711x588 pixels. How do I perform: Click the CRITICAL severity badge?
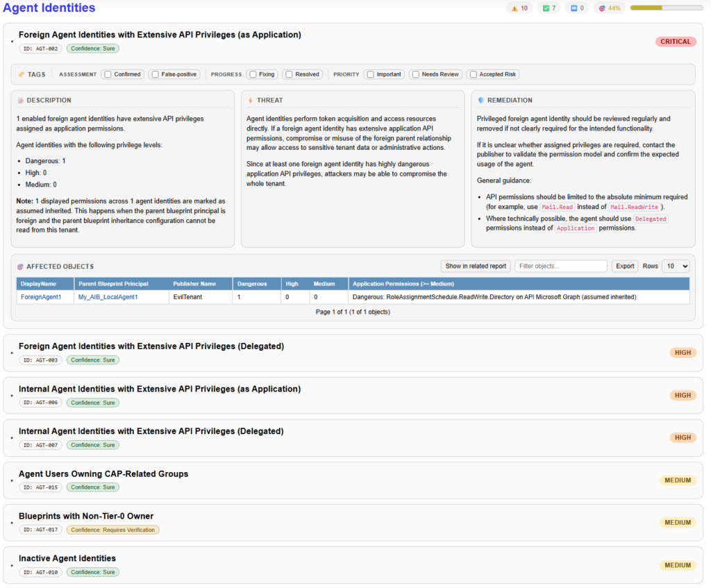click(675, 42)
